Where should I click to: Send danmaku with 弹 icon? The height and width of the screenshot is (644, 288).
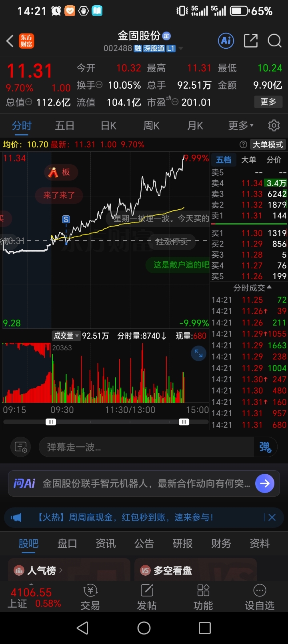(x=265, y=447)
